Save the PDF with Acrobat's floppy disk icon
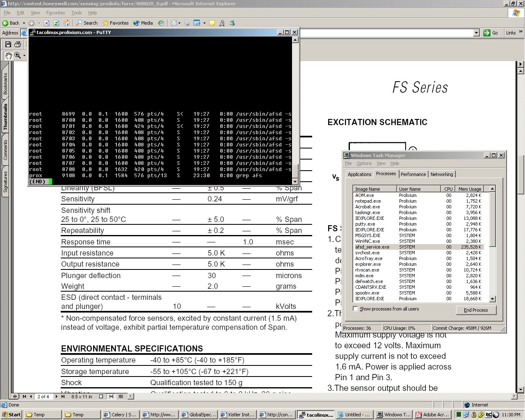The width and height of the screenshot is (525, 420). (8, 44)
